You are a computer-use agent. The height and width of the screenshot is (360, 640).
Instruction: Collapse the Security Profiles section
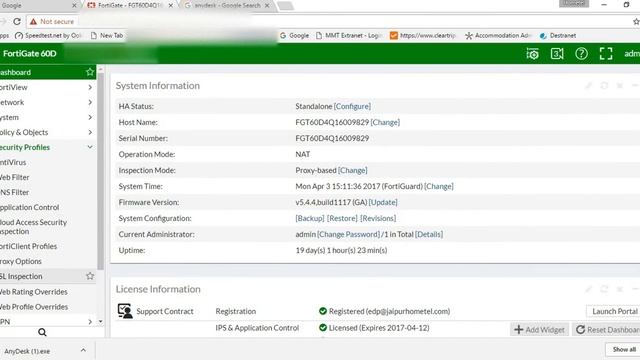point(90,147)
